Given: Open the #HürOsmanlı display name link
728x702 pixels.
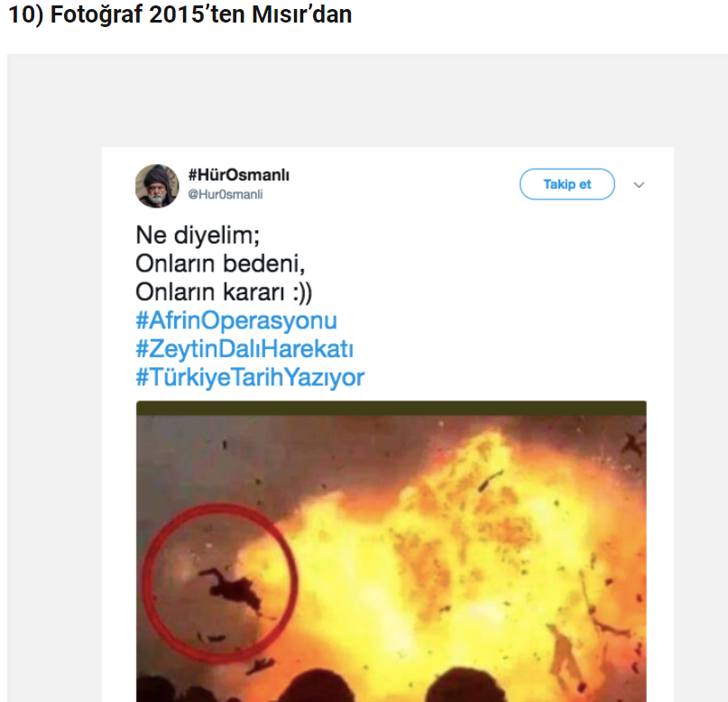Looking at the screenshot, I should [x=238, y=175].
